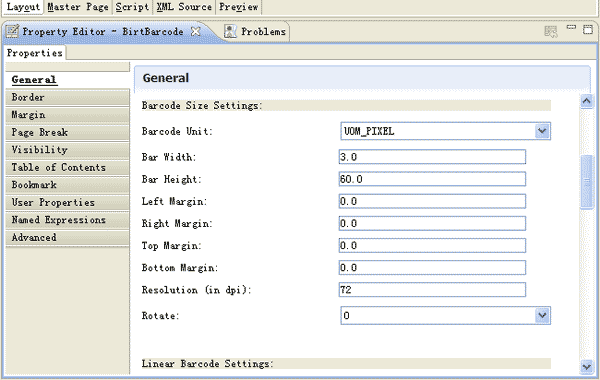Focus the Top Margin input field
Image resolution: width=600 pixels, height=380 pixels.
pyautogui.click(x=432, y=245)
